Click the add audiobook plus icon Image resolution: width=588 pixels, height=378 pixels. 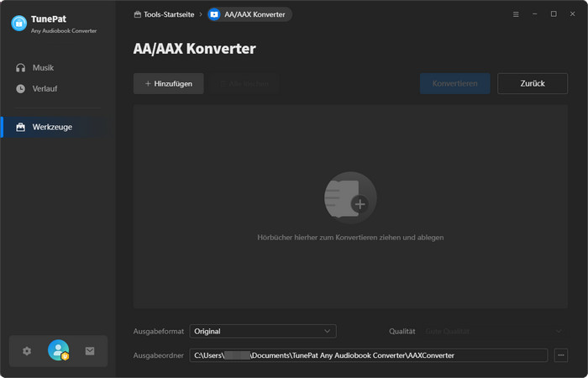[x=350, y=198]
